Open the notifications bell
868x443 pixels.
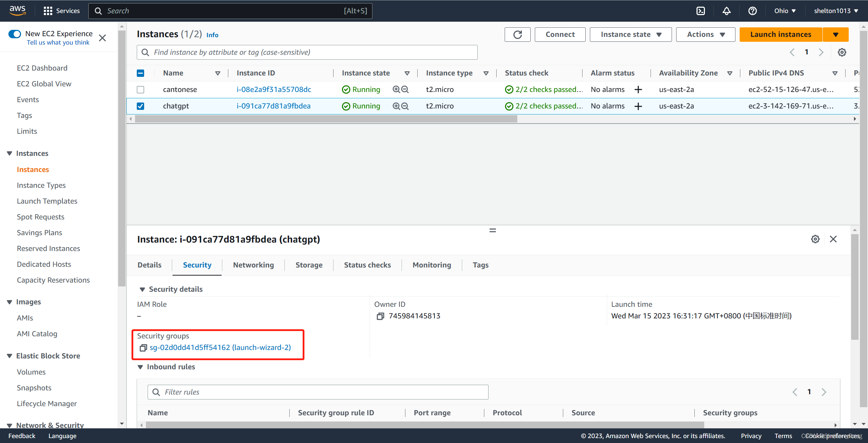point(726,11)
